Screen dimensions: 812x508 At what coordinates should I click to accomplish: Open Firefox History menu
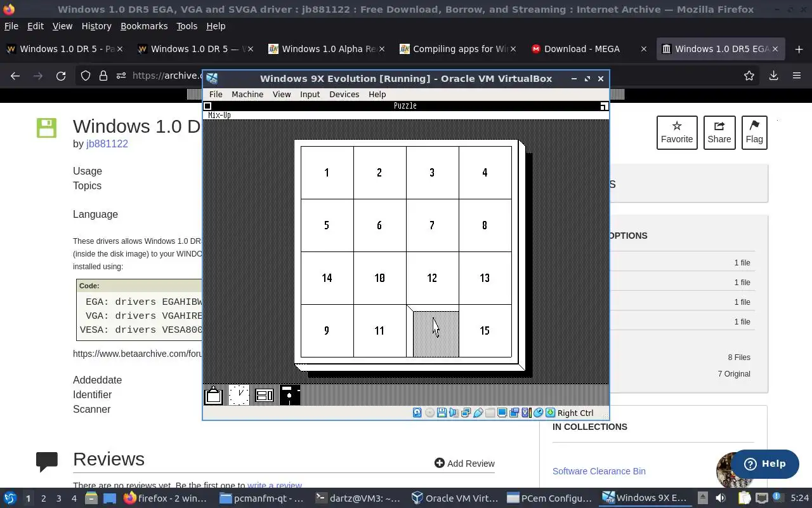pyautogui.click(x=96, y=26)
